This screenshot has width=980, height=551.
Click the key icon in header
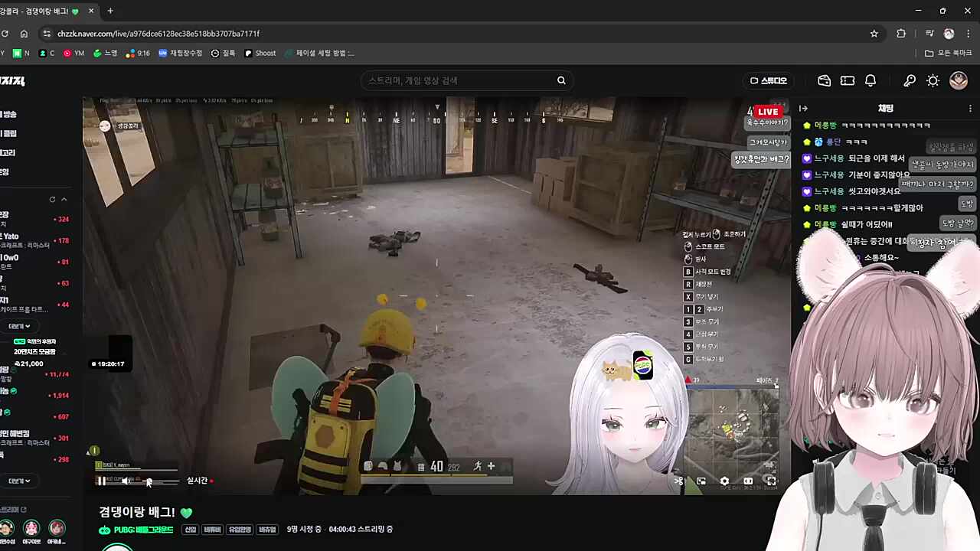tap(910, 80)
